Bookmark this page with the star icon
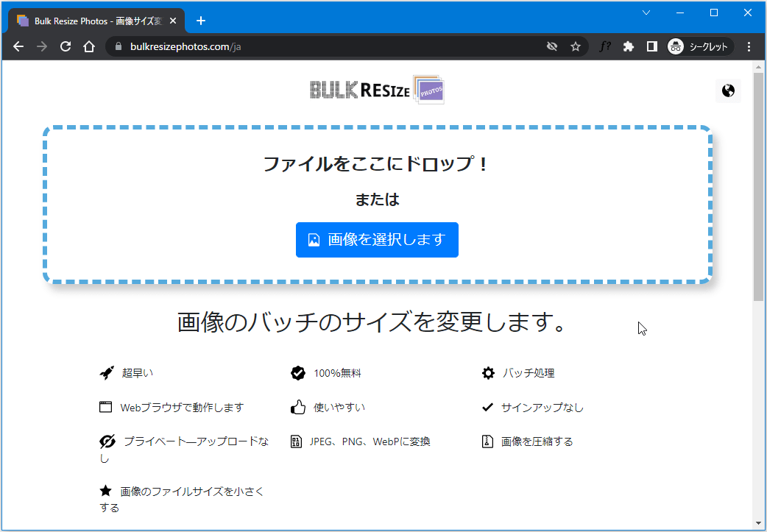Screen dimensions: 767x532 pyautogui.click(x=576, y=47)
